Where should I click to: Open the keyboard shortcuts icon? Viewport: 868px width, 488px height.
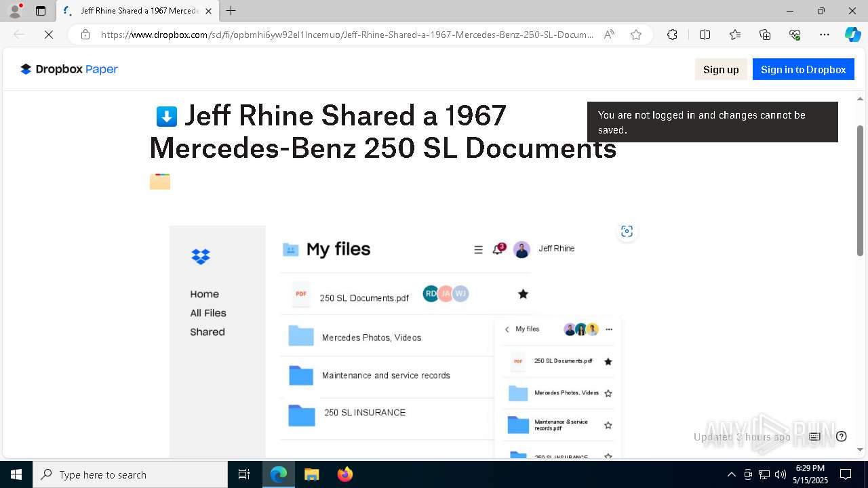coord(814,436)
